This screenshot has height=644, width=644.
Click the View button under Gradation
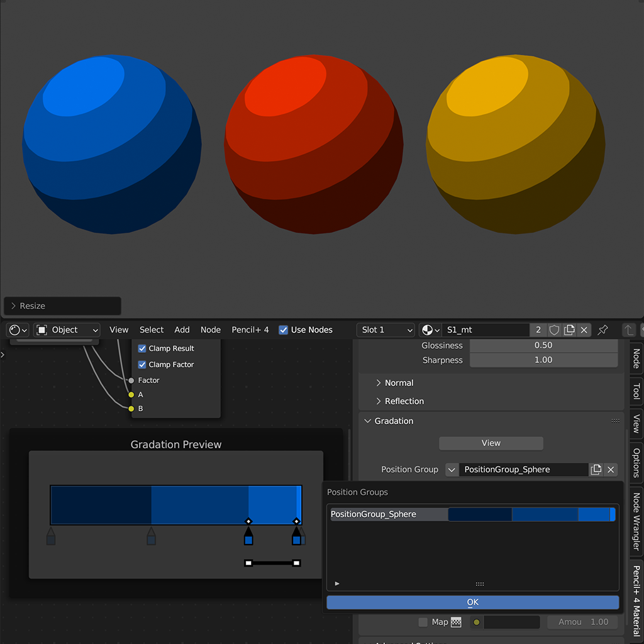tap(491, 443)
